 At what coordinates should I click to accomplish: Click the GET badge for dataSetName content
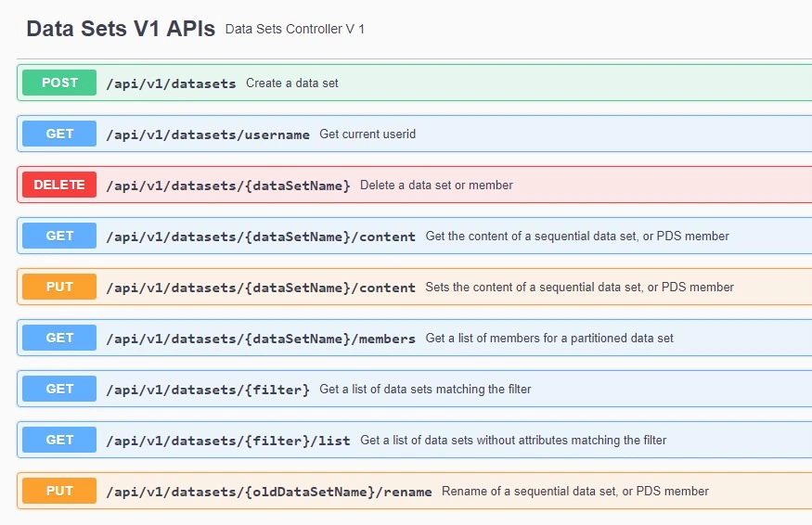coord(59,236)
